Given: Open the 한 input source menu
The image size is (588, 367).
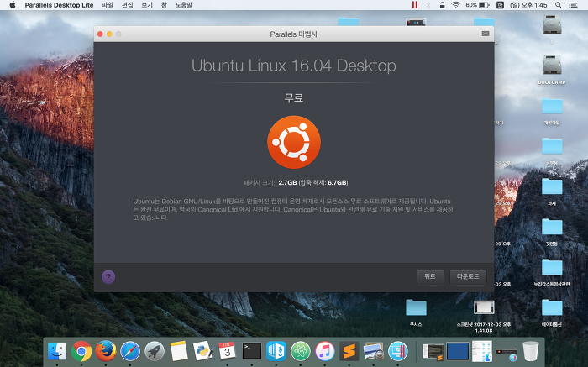Looking at the screenshot, I should (500, 5).
